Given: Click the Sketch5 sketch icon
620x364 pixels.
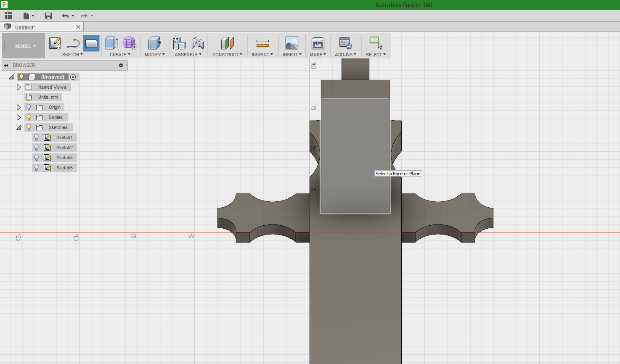Looking at the screenshot, I should click(x=48, y=168).
